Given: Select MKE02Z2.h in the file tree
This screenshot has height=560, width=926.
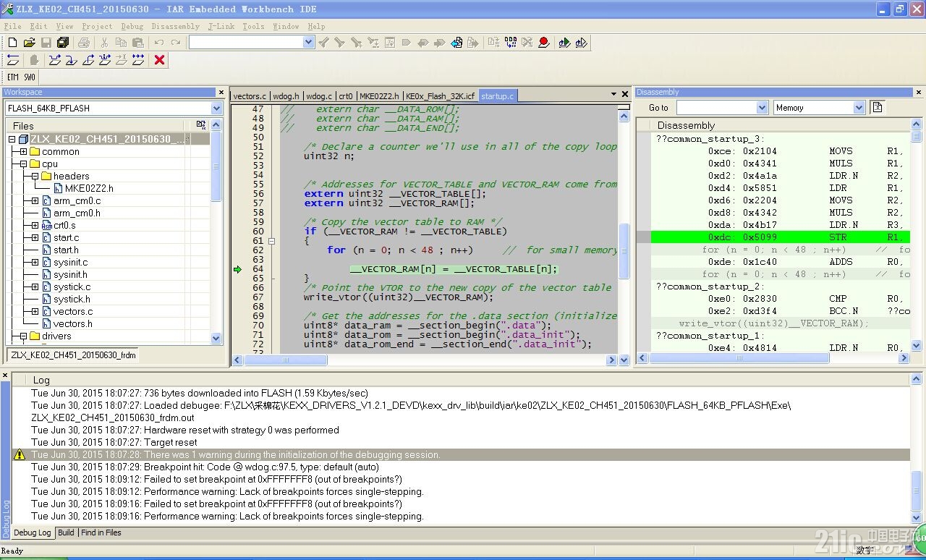Looking at the screenshot, I should tap(89, 188).
